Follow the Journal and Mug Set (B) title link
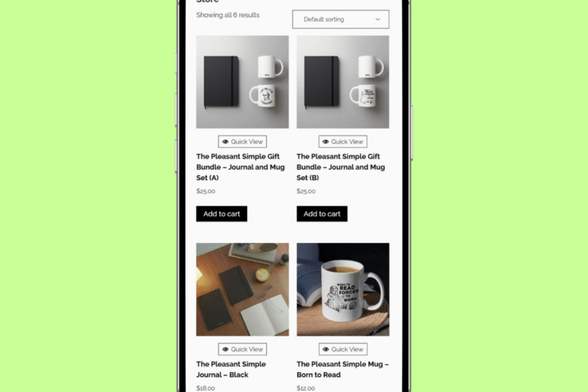The image size is (588, 392). (x=341, y=167)
